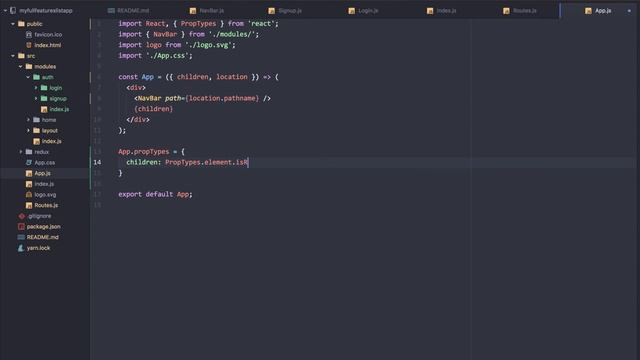640x360 pixels.
Task: Click the JS icon on Signup.js tab
Action: click(x=271, y=11)
